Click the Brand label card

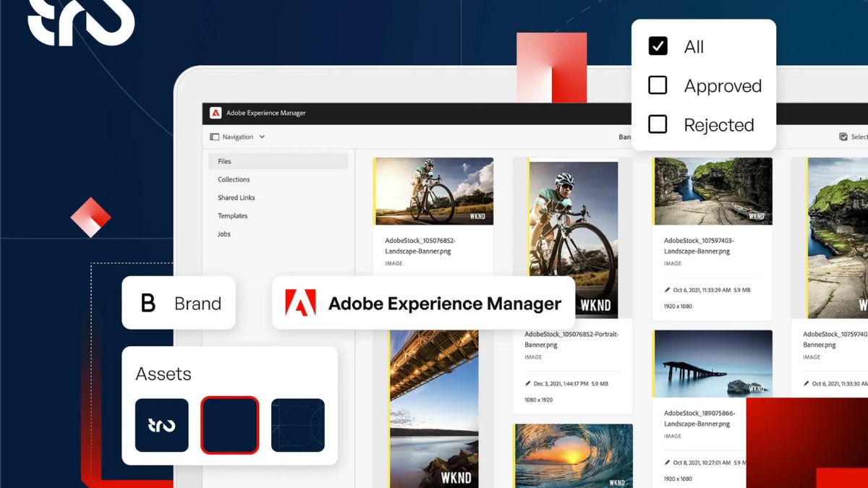179,303
